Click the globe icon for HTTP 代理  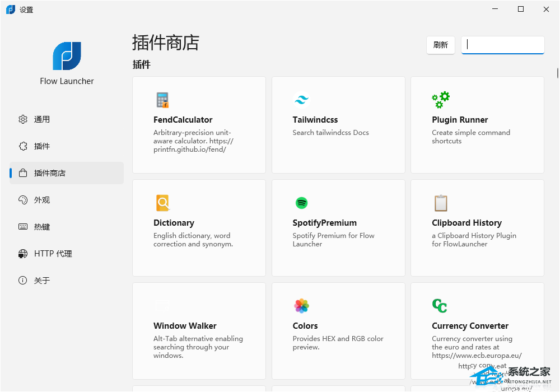(x=23, y=254)
